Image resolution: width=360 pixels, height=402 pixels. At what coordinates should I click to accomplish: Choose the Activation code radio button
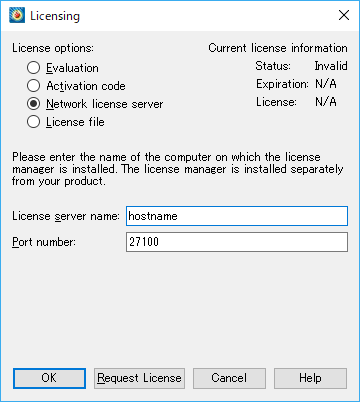point(76,86)
